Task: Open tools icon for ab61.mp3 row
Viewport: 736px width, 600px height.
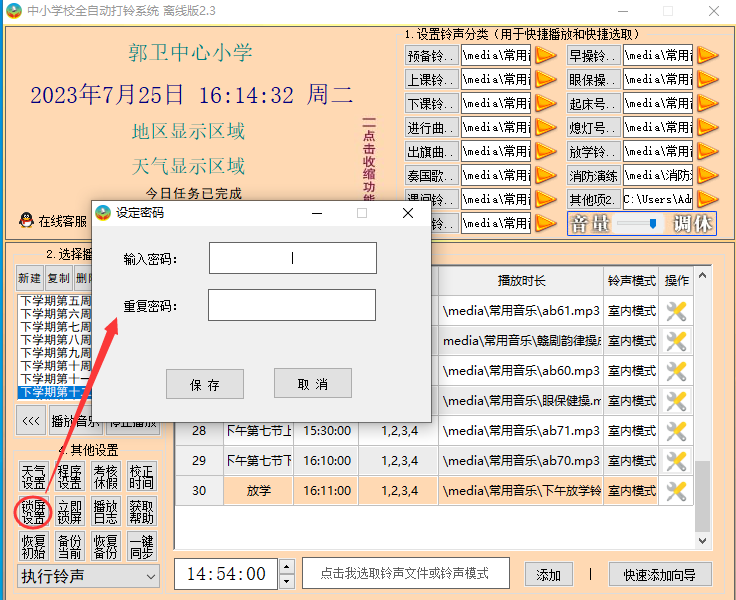Action: tap(676, 311)
